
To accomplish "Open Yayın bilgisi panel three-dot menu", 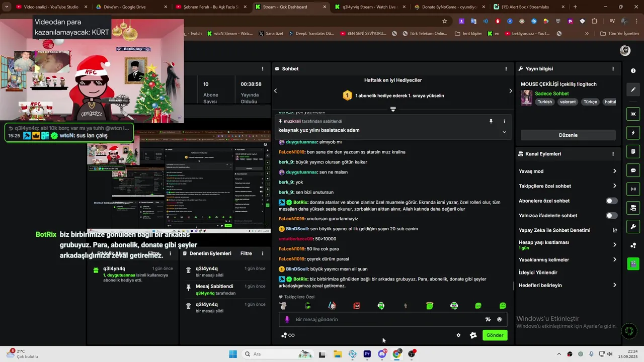I will coord(613,69).
